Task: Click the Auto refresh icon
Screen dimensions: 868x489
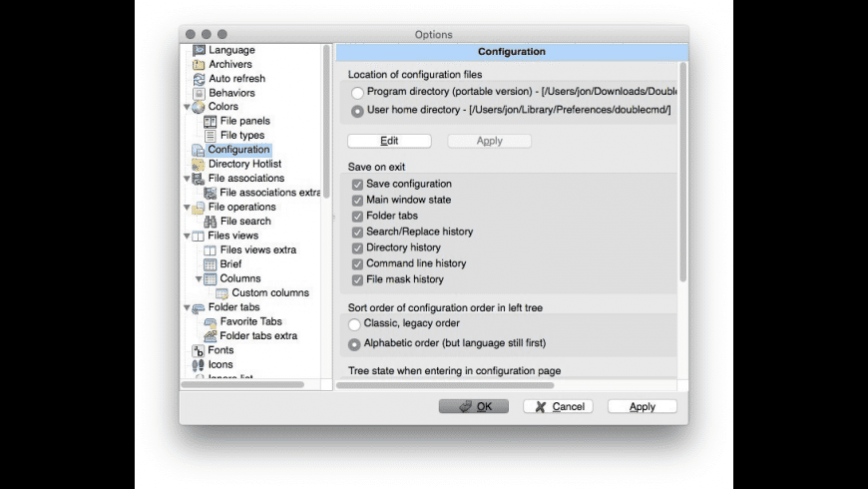Action: click(x=199, y=79)
